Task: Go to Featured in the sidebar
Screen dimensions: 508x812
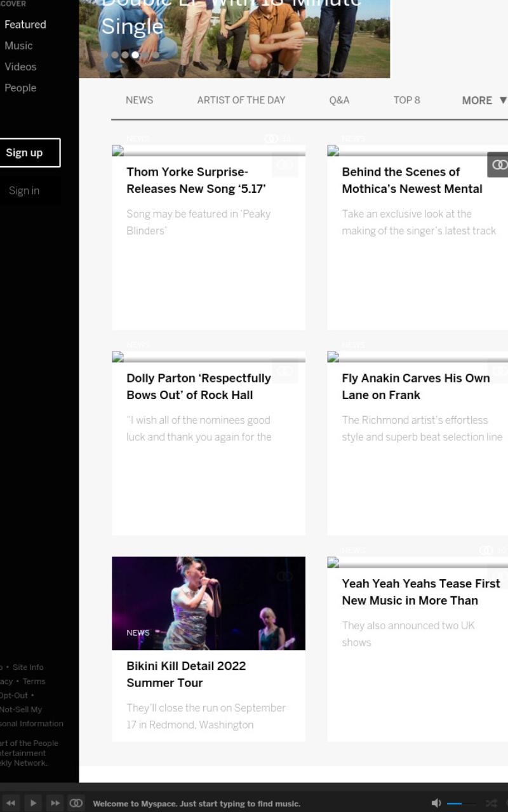Action: [25, 24]
